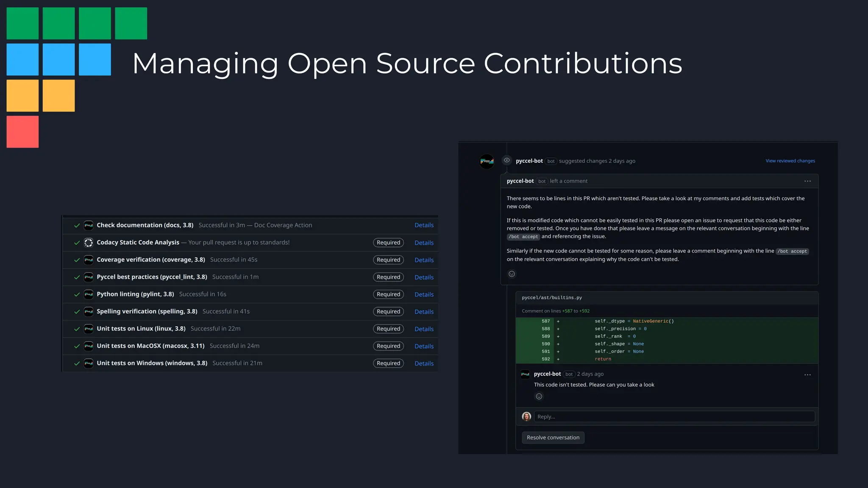Click the Managing Open Source Contributions title
Viewport: 868px width, 488px height.
click(407, 64)
